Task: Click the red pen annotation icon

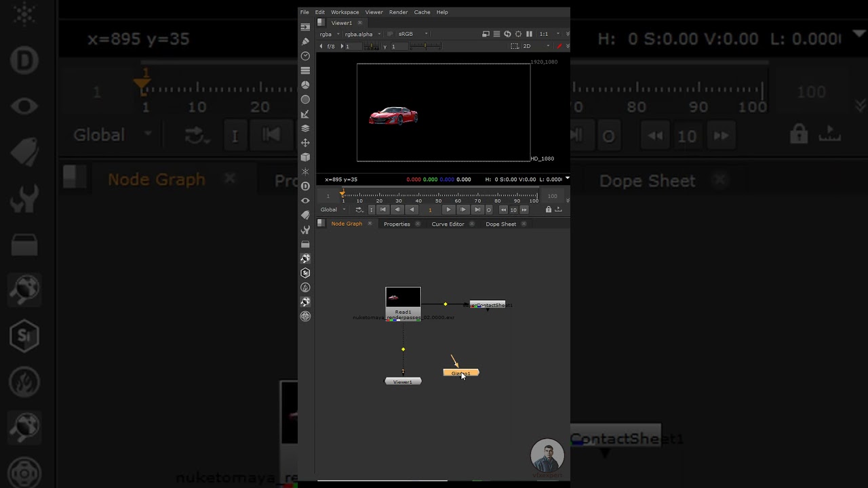Action: pyautogui.click(x=559, y=46)
